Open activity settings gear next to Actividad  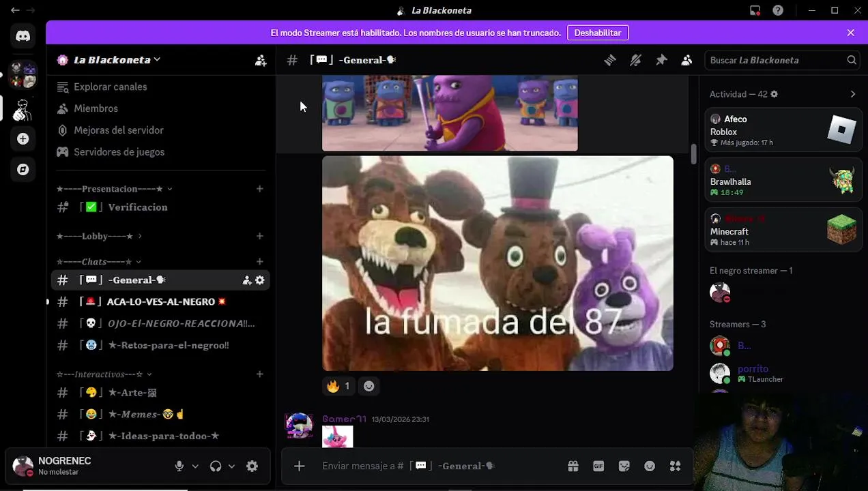point(774,94)
